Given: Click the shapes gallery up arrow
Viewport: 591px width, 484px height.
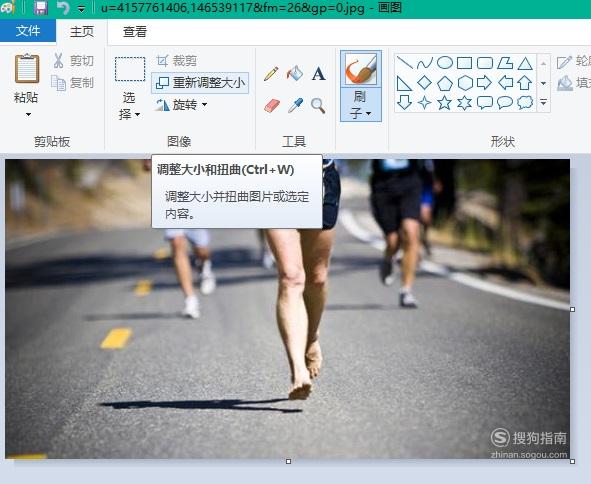Looking at the screenshot, I should 543,64.
